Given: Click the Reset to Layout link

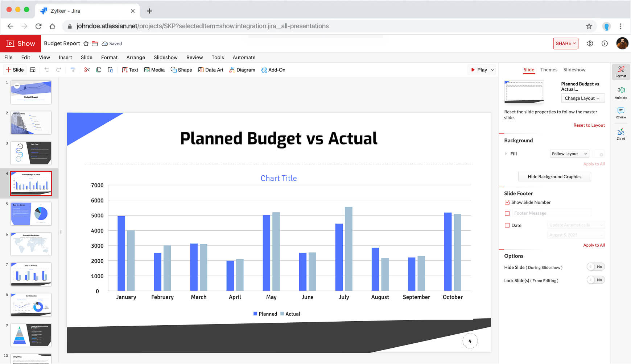Looking at the screenshot, I should (x=589, y=125).
